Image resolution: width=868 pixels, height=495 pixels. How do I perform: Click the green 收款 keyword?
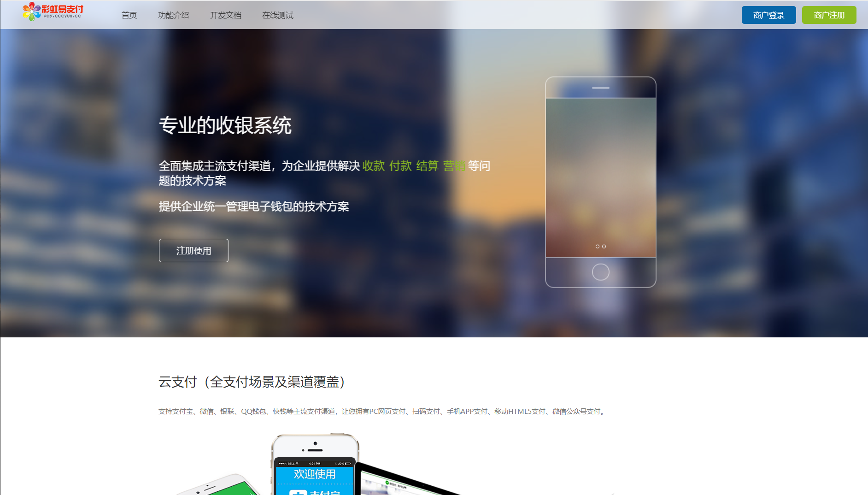373,166
